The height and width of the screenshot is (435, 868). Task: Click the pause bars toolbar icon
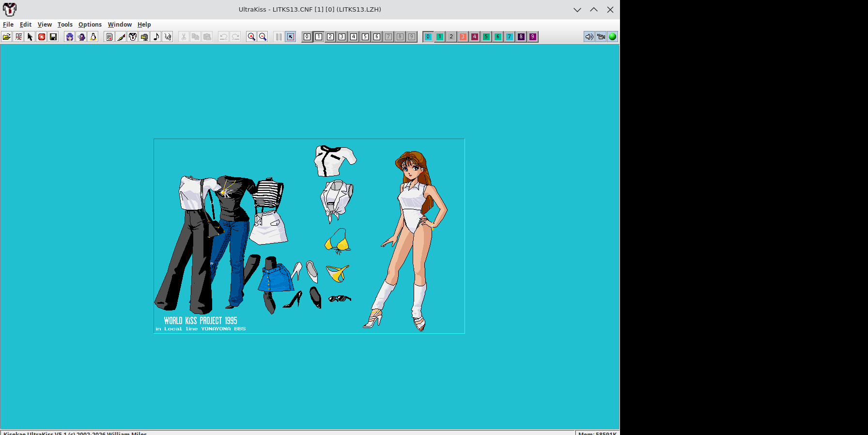click(279, 37)
